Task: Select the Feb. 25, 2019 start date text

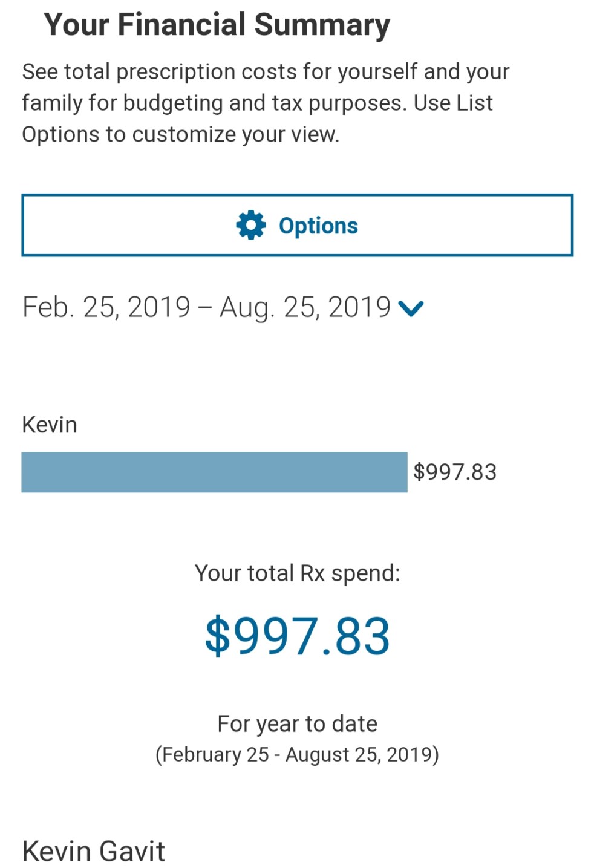Action: click(106, 307)
